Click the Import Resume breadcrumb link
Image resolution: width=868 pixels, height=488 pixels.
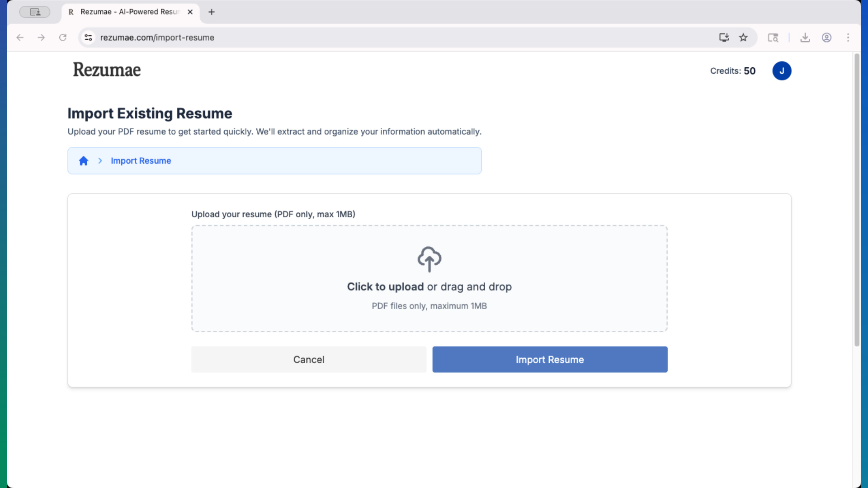[141, 161]
